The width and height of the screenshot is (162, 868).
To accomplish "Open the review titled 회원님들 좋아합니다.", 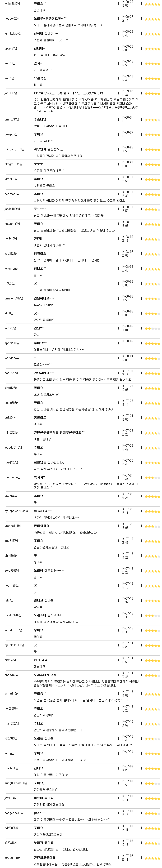I will click(x=49, y=462).
